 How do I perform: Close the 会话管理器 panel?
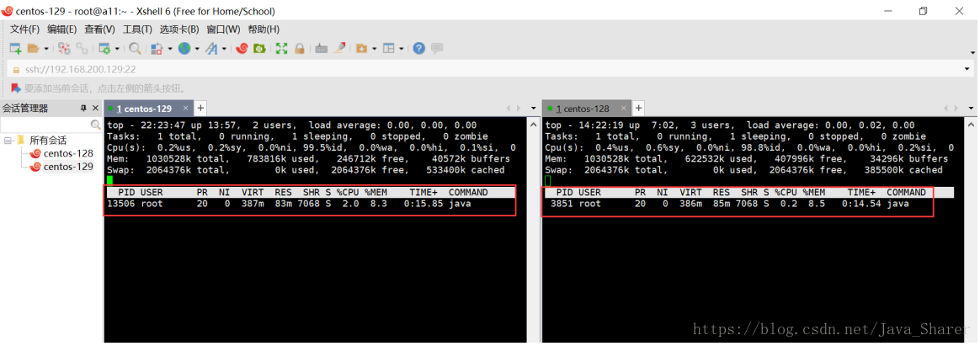(x=96, y=108)
